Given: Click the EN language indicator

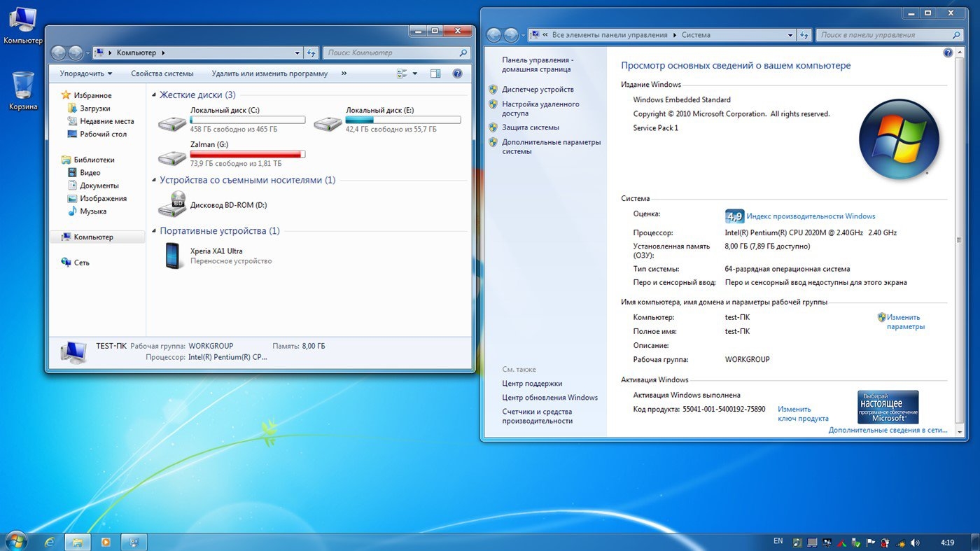Looking at the screenshot, I should tap(778, 541).
